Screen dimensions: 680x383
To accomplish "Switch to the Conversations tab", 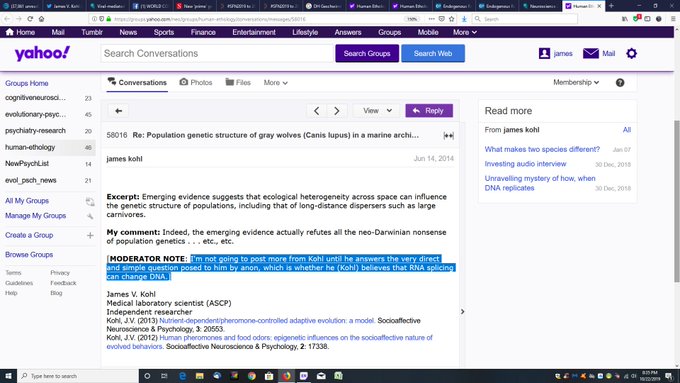I will [137, 82].
